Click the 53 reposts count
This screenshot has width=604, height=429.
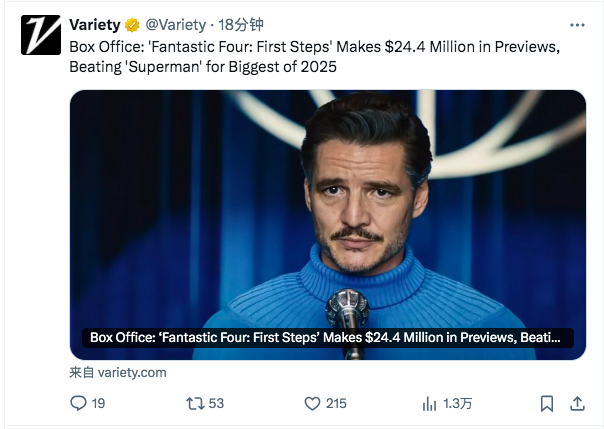pyautogui.click(x=216, y=404)
